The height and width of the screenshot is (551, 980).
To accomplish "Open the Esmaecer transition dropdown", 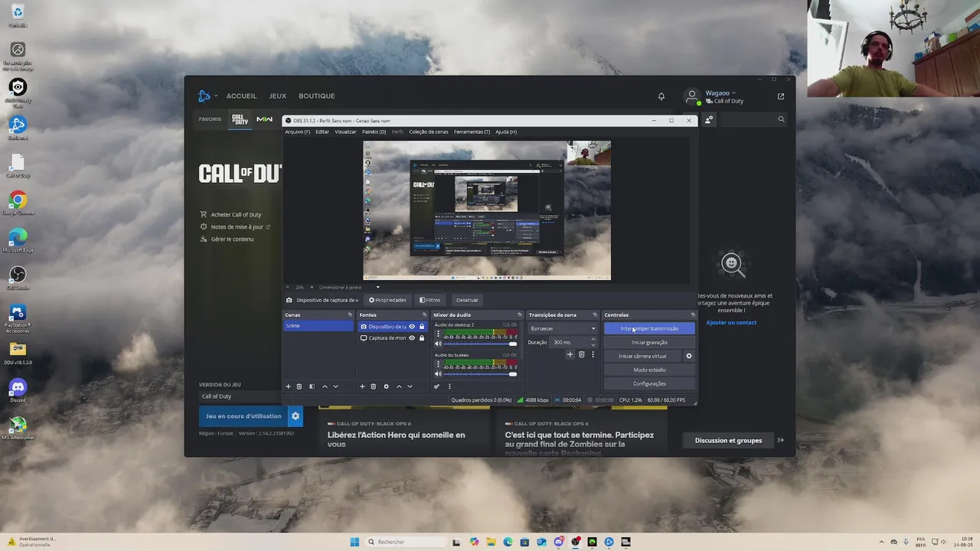I will (x=563, y=329).
